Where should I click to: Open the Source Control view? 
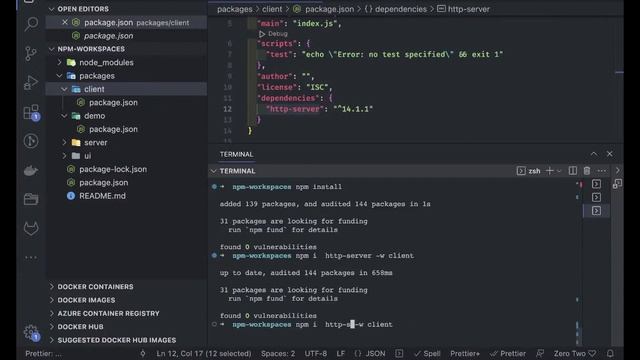coord(31,53)
